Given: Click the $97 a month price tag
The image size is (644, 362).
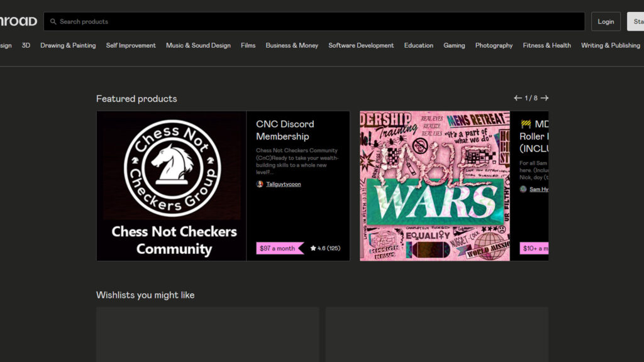Looking at the screenshot, I should [x=277, y=248].
